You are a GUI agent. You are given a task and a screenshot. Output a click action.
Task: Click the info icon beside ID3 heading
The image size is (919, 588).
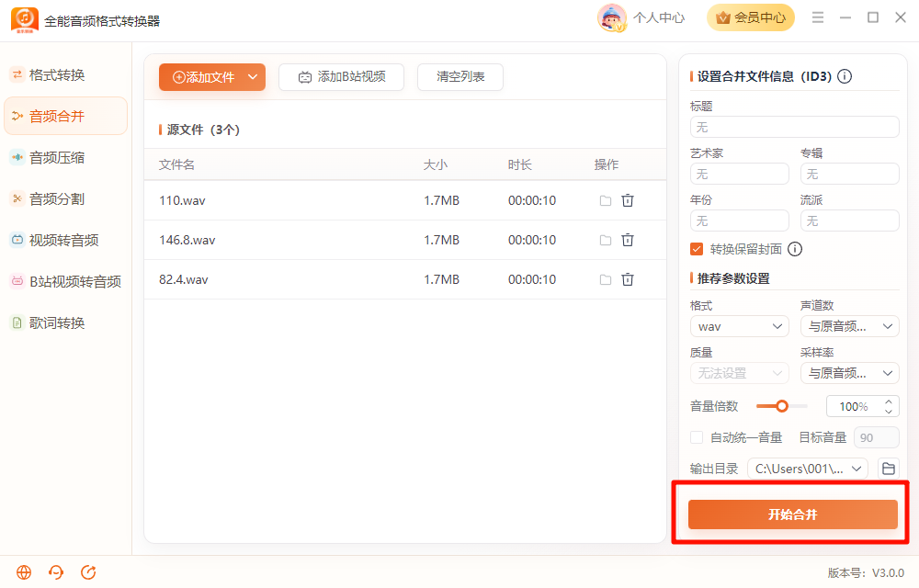[x=845, y=76]
